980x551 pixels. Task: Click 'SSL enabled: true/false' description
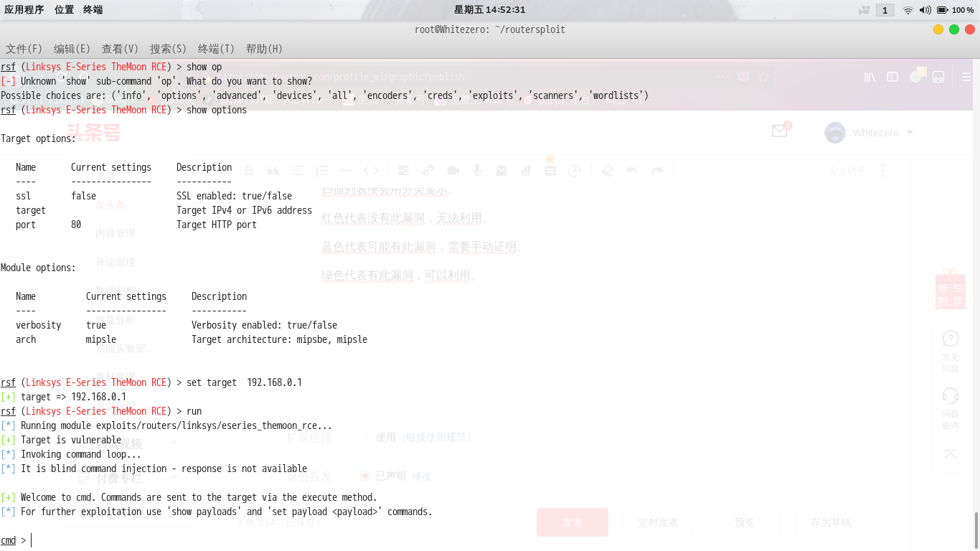[x=235, y=196]
